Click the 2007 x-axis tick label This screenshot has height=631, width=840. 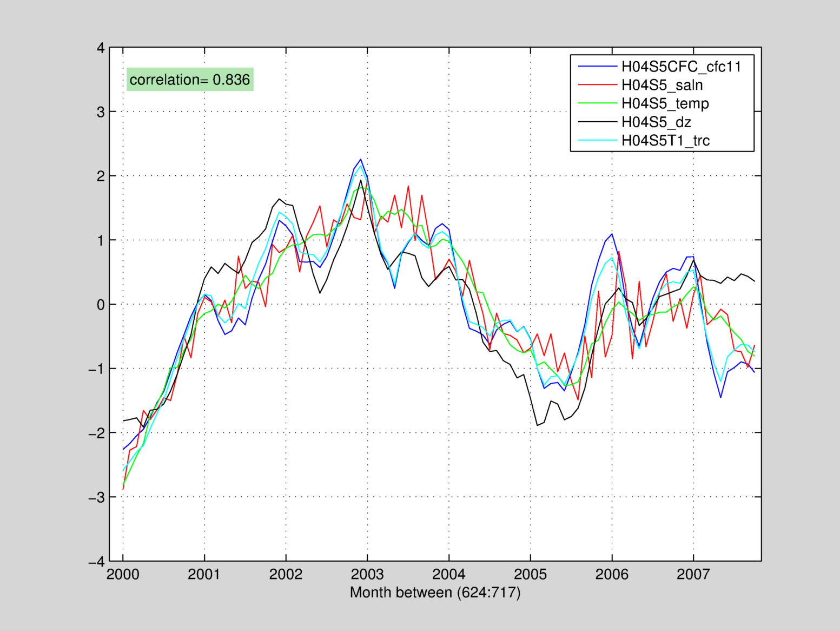tap(693, 574)
